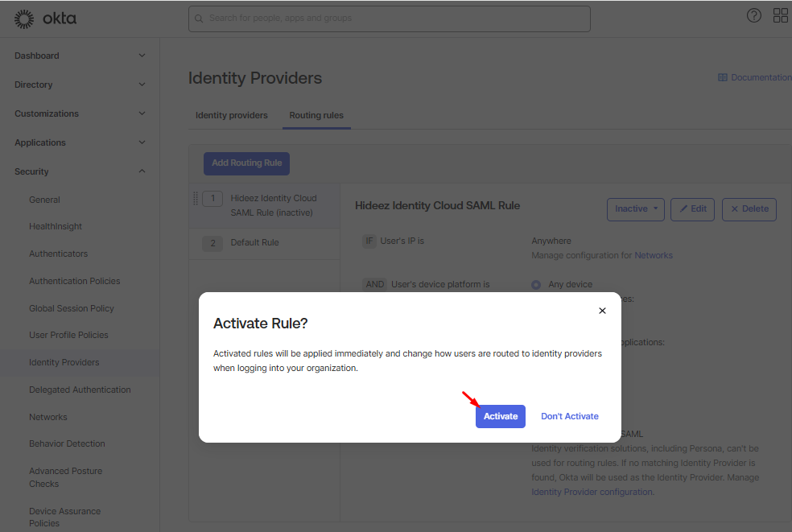Image resolution: width=792 pixels, height=532 pixels.
Task: Click the pencil icon on Edit button
Action: tap(684, 209)
